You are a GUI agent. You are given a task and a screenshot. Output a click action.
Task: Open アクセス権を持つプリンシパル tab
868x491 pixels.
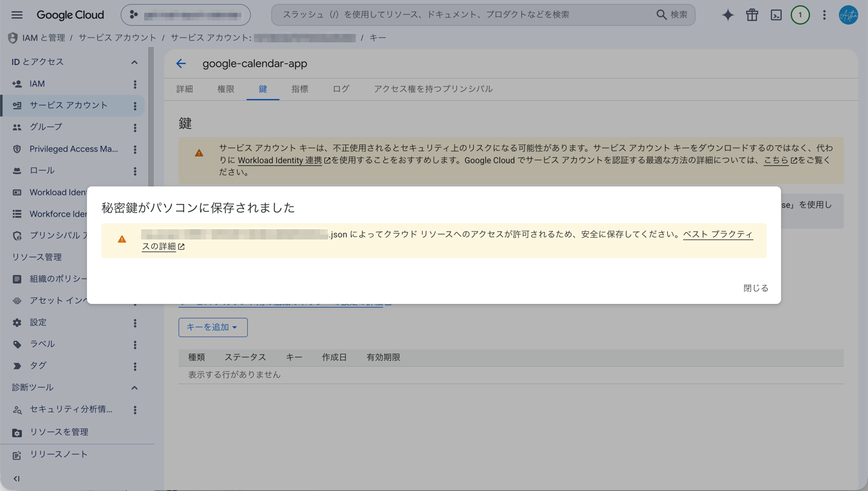tap(433, 89)
